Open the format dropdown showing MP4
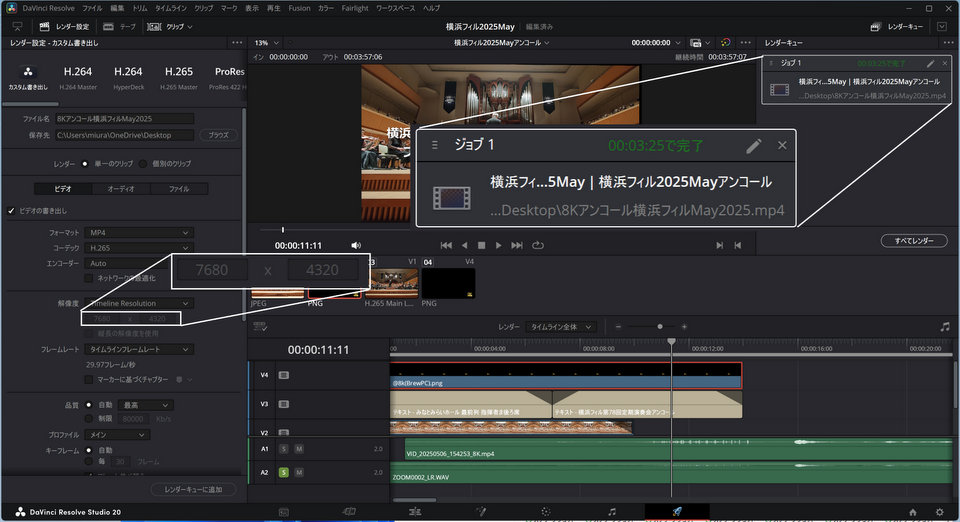This screenshot has width=960, height=522. click(x=138, y=232)
